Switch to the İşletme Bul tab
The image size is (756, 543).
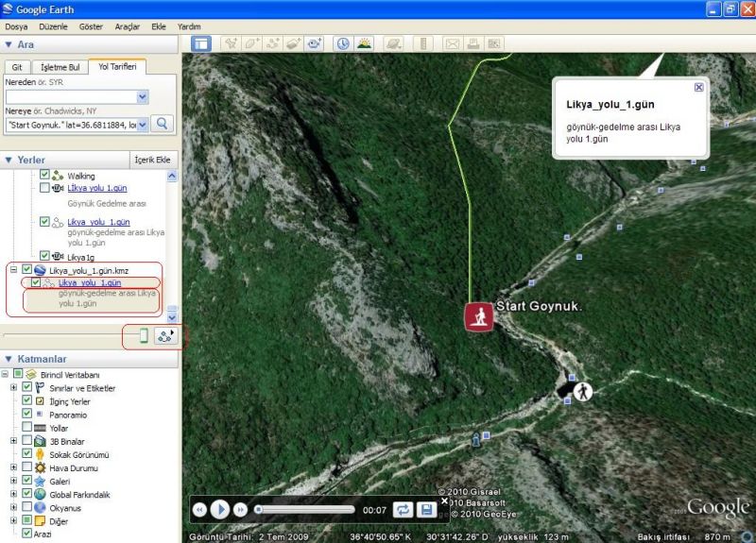60,67
